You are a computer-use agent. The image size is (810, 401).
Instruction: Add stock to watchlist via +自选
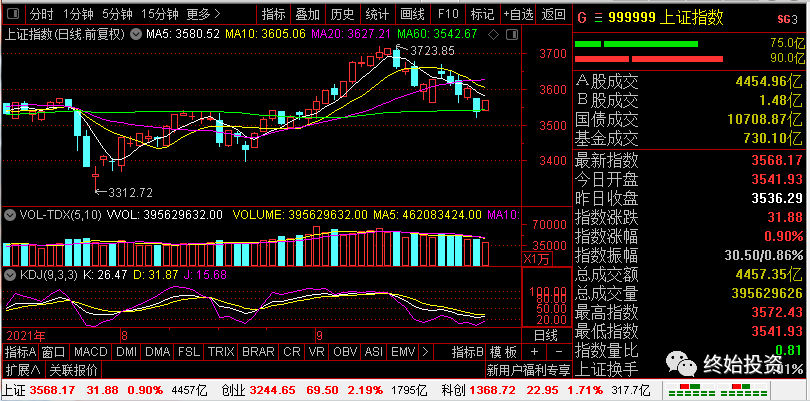pyautogui.click(x=518, y=14)
